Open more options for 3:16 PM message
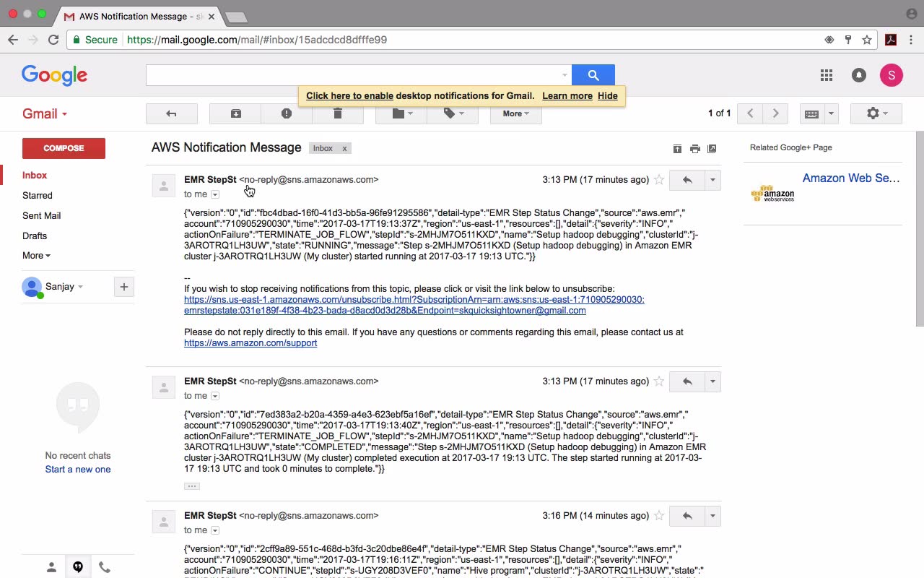Viewport: 924px width, 578px height. [712, 516]
